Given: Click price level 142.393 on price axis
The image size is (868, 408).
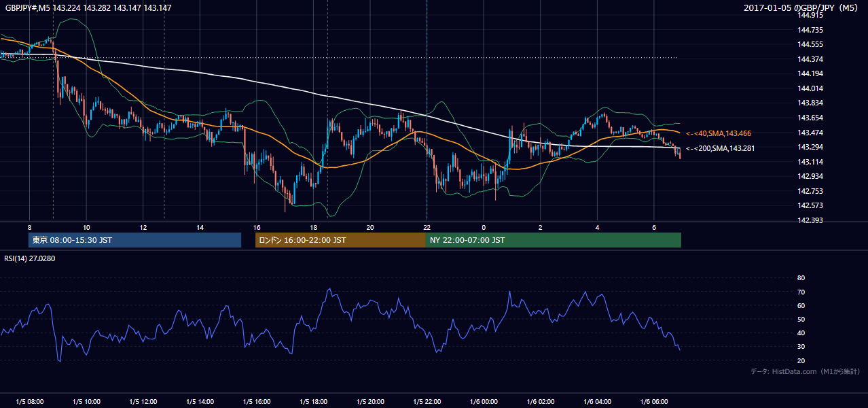Looking at the screenshot, I should [810, 220].
